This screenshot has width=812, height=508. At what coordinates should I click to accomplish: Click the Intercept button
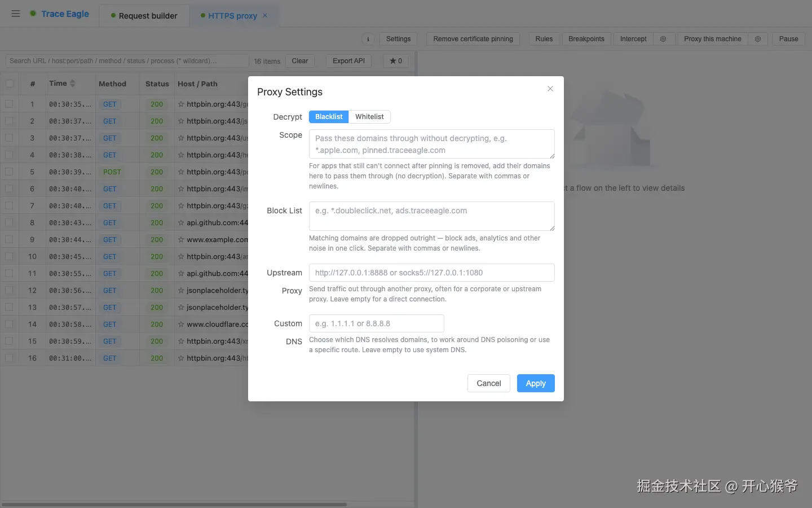633,39
